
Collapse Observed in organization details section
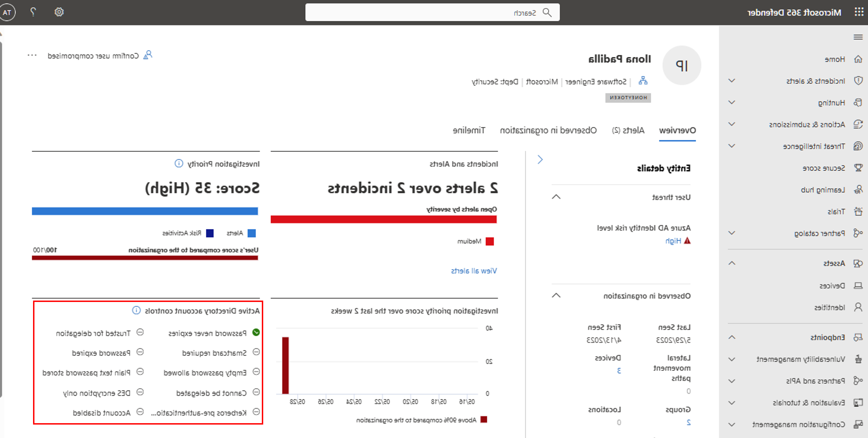click(x=556, y=296)
